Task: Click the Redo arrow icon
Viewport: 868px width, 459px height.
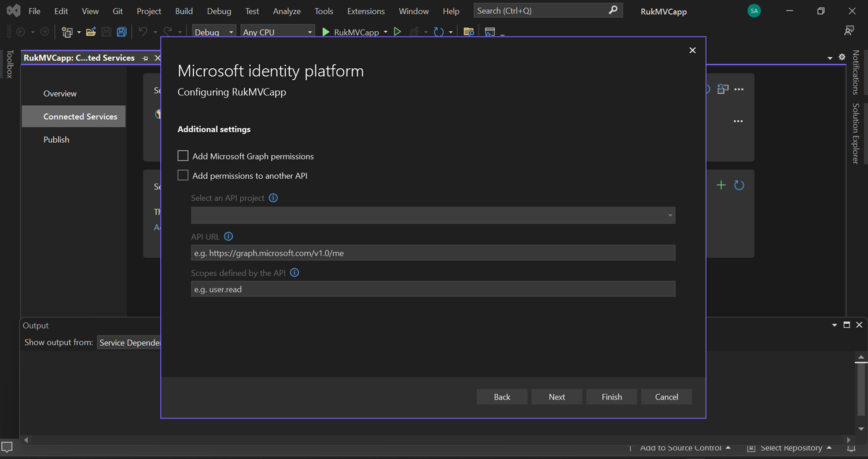Action: click(x=168, y=32)
